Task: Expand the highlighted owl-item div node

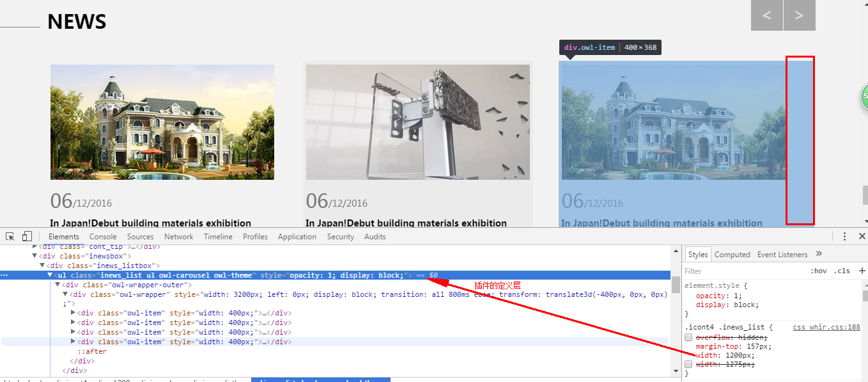Action: [73, 342]
